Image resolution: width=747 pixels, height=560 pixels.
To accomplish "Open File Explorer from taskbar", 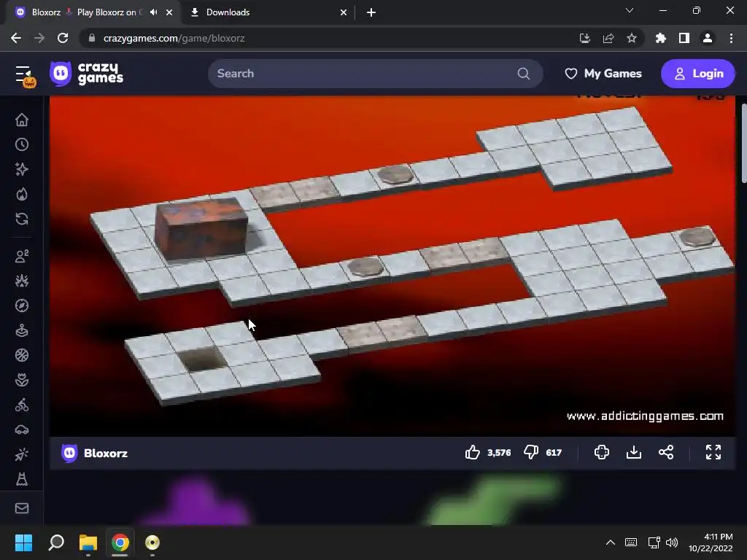I will 88,542.
